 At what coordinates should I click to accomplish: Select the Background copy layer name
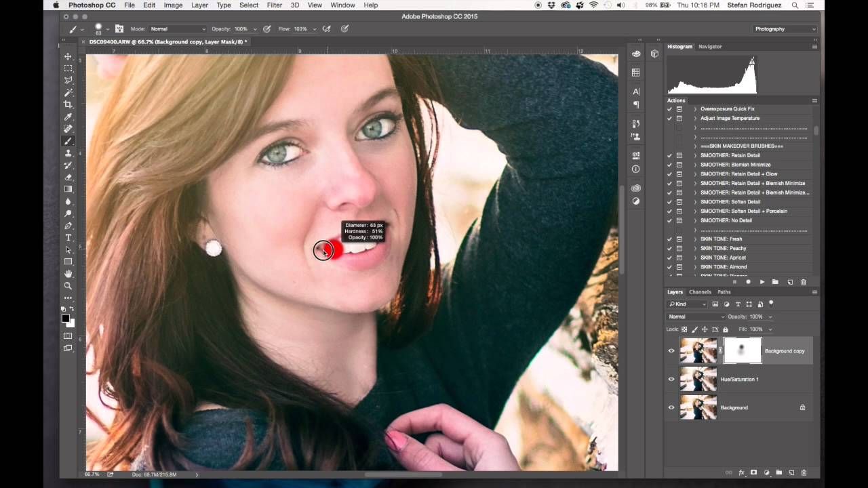coord(785,351)
